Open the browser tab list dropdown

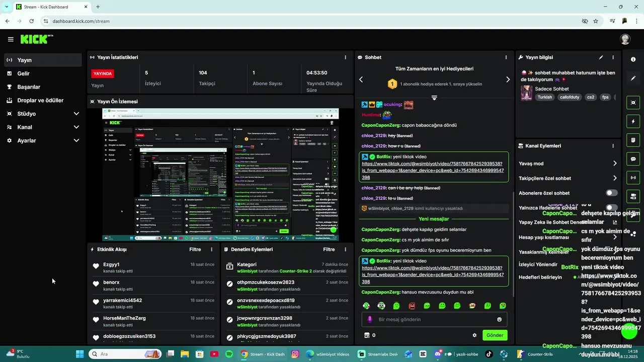click(7, 7)
